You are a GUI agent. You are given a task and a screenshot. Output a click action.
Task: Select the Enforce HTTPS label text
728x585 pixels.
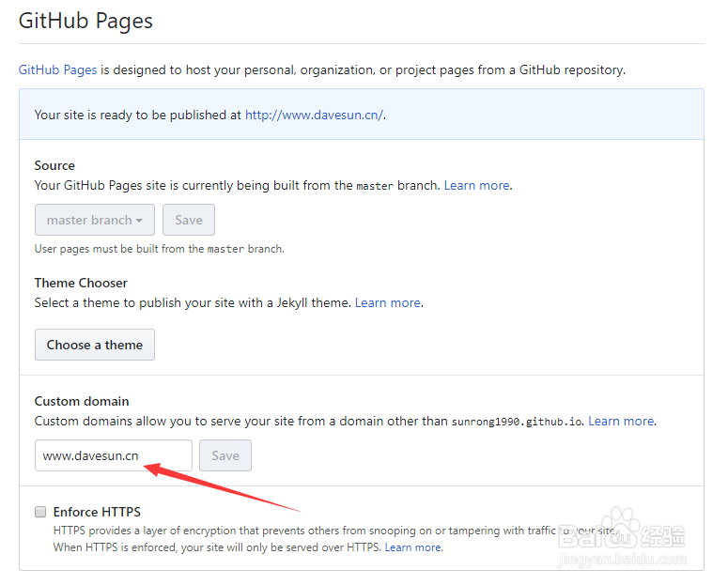97,512
